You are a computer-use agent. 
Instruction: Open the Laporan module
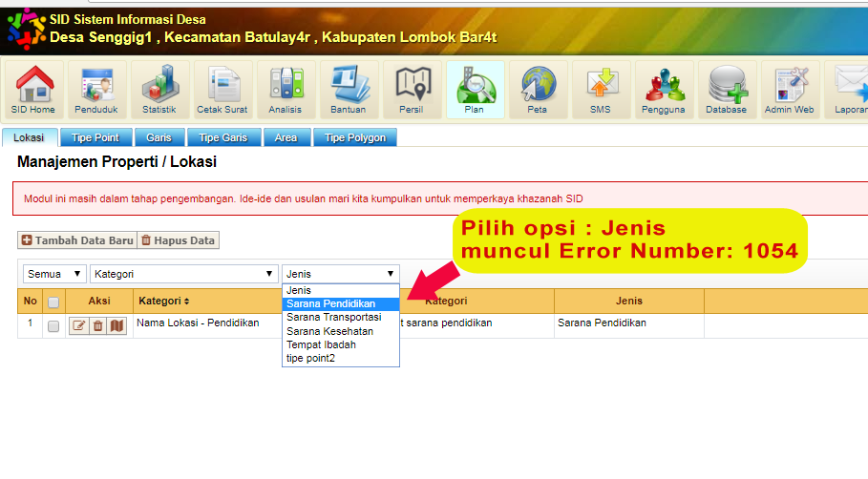coord(847,90)
